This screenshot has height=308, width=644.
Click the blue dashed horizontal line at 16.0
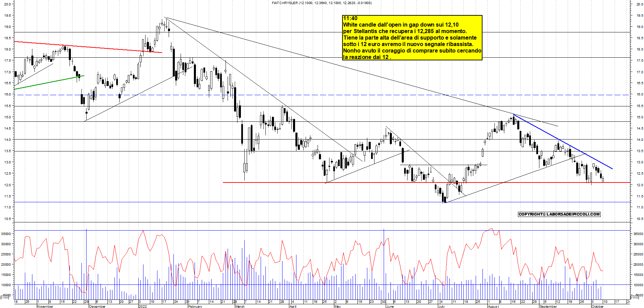[x=322, y=95]
